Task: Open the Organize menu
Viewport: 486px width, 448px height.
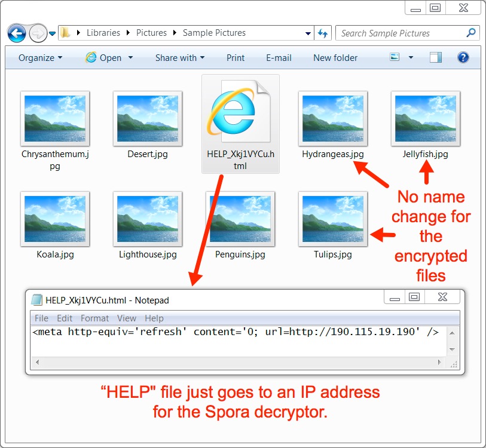Action: pos(40,58)
